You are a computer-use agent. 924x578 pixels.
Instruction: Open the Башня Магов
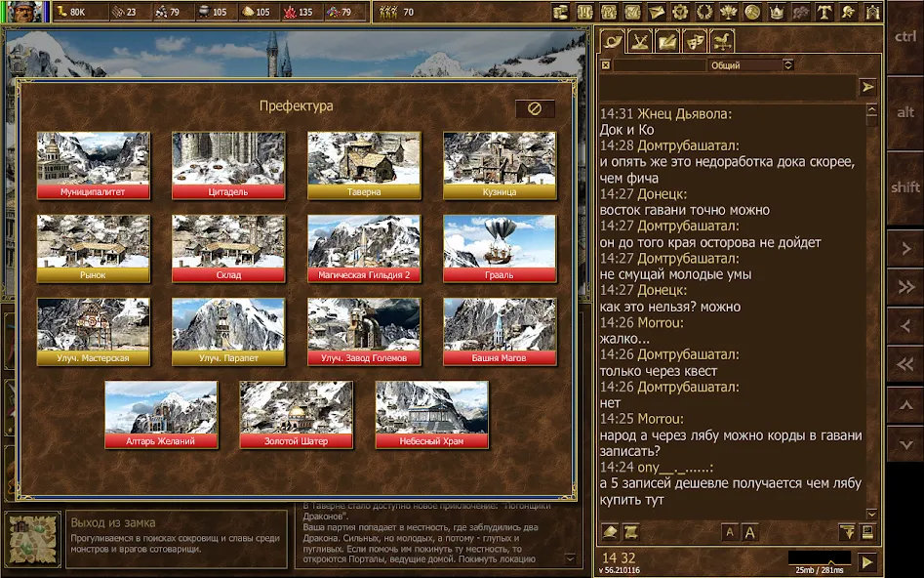pos(499,332)
